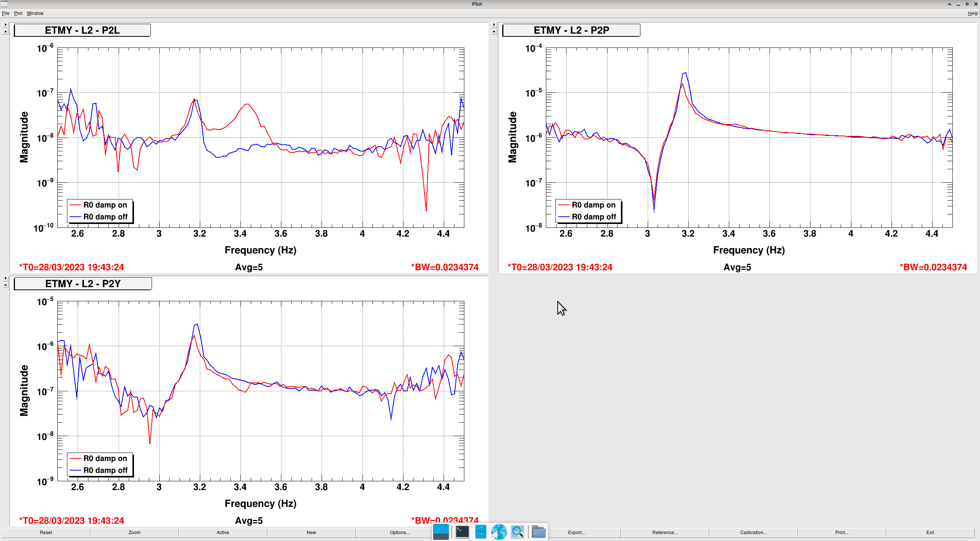Open the terminal emulator dock icon
Viewport: 980px width, 541px height.
click(x=462, y=532)
